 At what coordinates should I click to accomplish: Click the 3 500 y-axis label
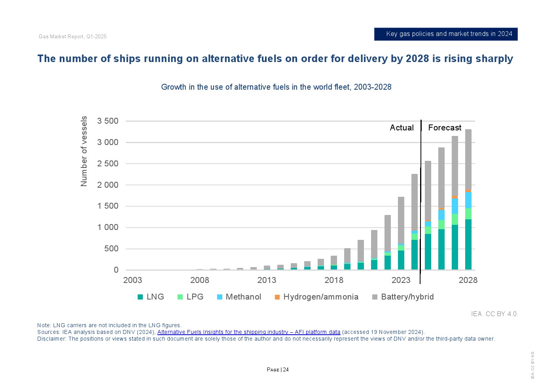pyautogui.click(x=108, y=121)
